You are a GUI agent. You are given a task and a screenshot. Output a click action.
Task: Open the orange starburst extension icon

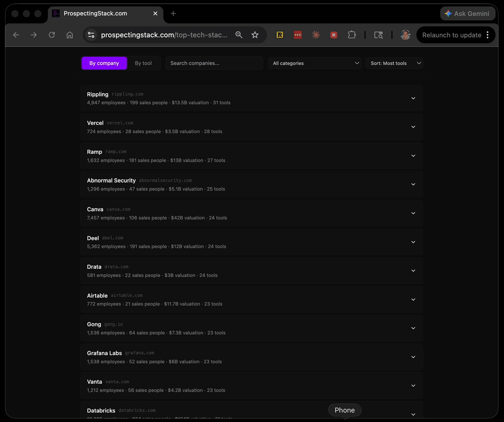[x=316, y=35]
